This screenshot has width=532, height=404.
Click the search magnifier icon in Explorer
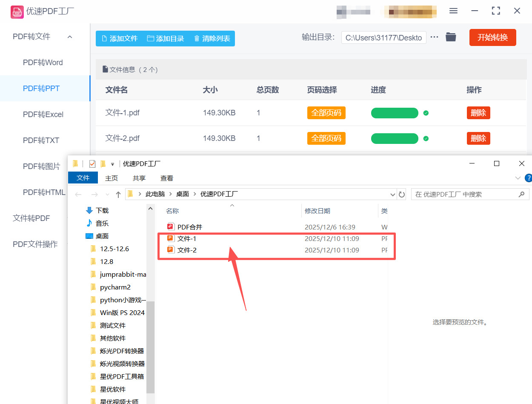(521, 195)
